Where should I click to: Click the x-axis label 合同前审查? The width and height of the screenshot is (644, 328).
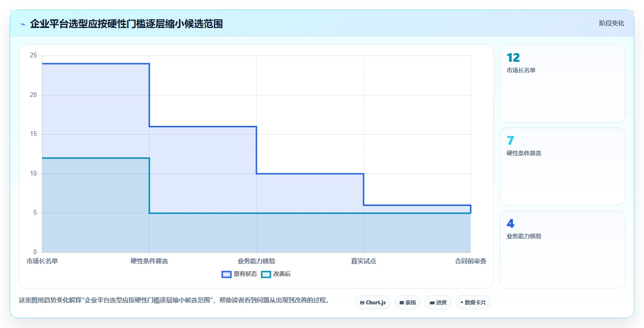[470, 261]
